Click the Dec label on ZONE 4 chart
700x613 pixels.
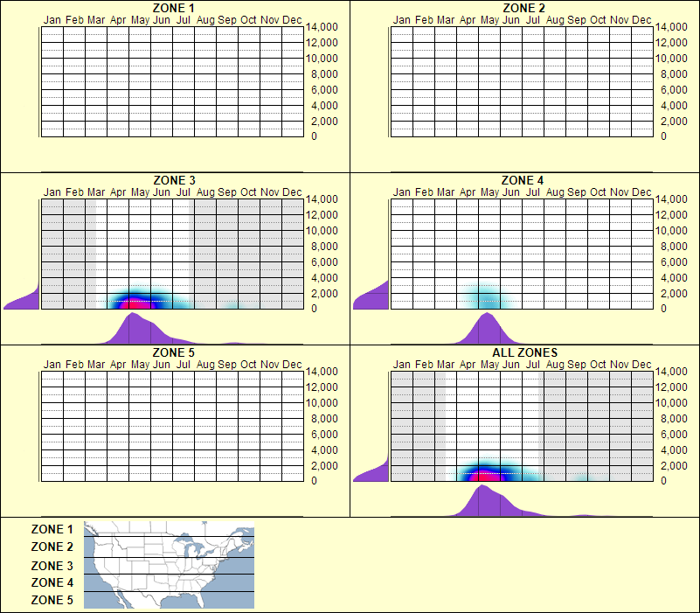tap(642, 192)
